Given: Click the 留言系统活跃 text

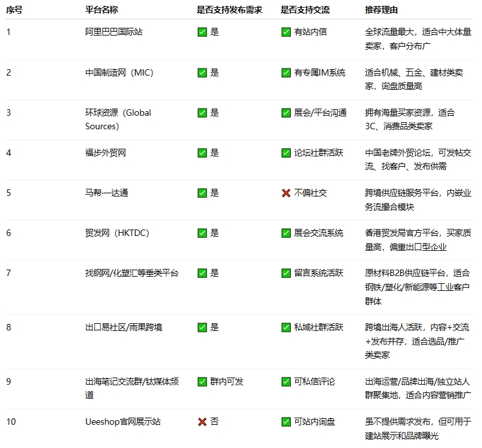Looking at the screenshot, I should click(319, 273).
